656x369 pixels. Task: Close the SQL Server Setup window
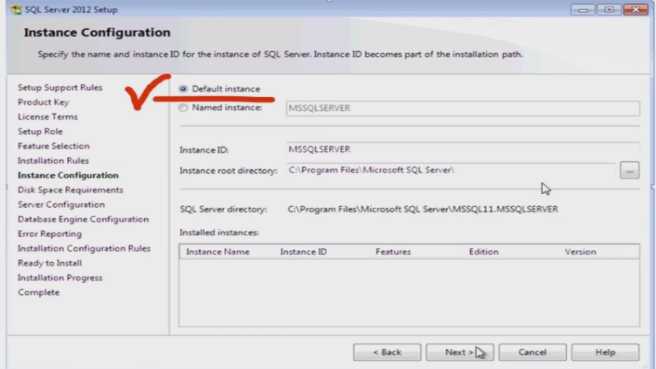636,9
